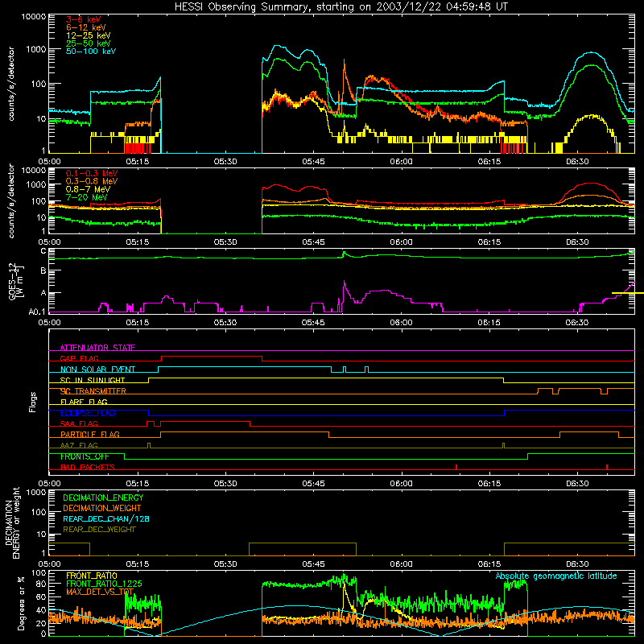Click the 05:45 tick under top panel
This screenshot has width=644, height=644.
tap(313, 162)
